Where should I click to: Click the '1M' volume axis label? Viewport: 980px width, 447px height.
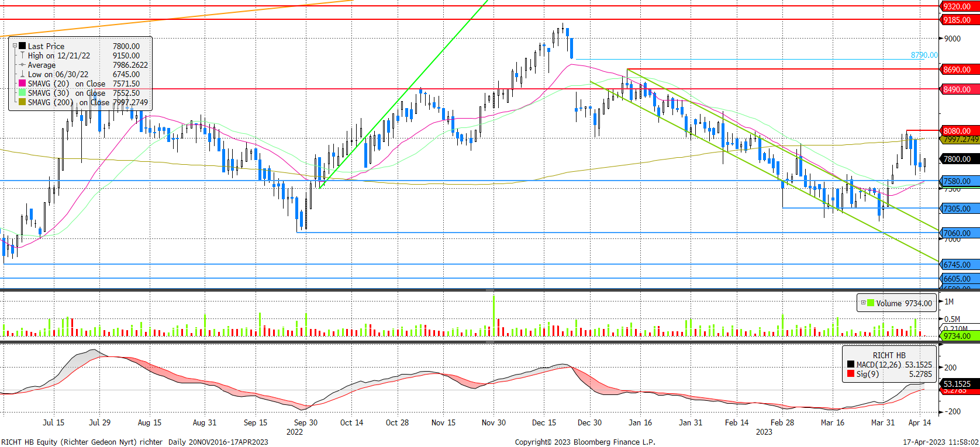point(949,302)
